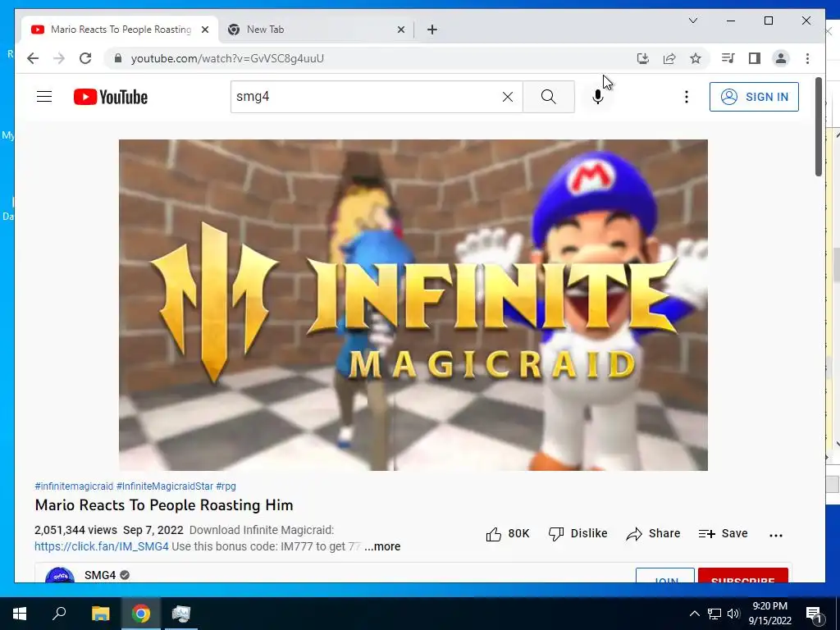Show hidden system tray icons
Image resolution: width=840 pixels, height=630 pixels.
click(694, 614)
